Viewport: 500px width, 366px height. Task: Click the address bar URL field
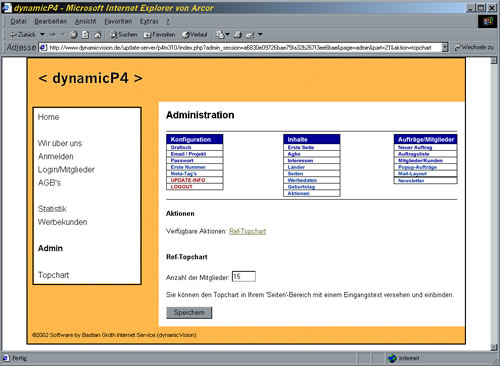coord(243,47)
